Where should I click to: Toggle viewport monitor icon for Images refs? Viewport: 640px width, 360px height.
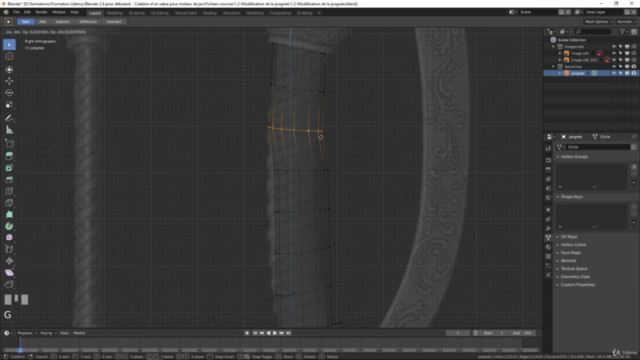[x=627, y=47]
